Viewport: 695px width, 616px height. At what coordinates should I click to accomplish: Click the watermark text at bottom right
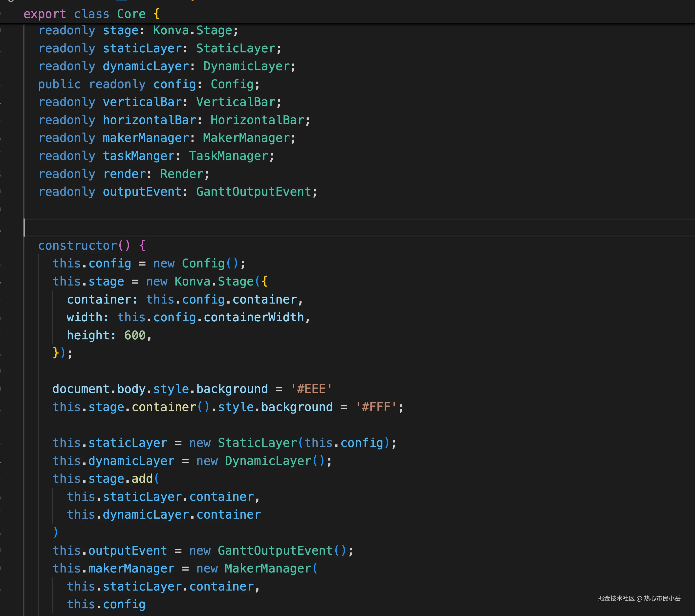coord(639,599)
